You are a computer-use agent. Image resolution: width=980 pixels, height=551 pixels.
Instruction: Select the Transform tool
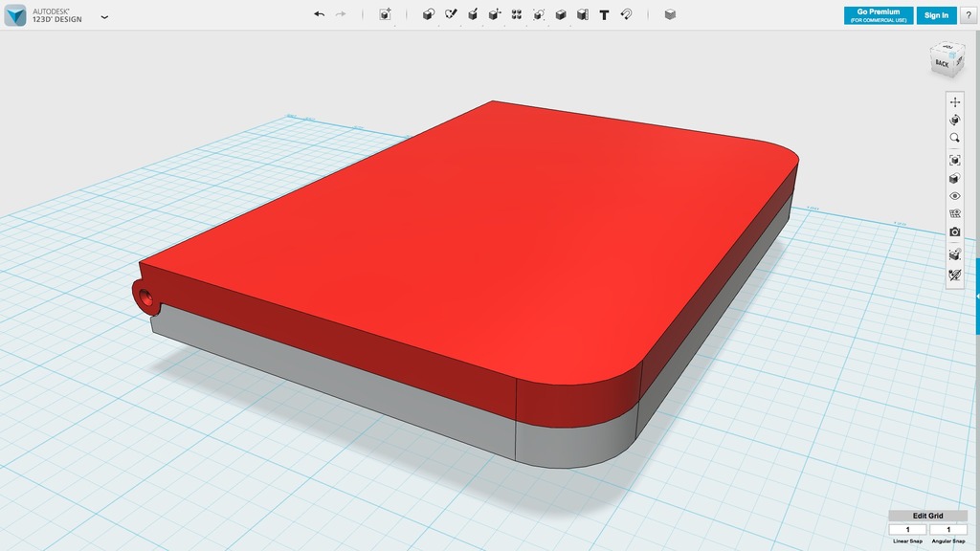[x=386, y=14]
